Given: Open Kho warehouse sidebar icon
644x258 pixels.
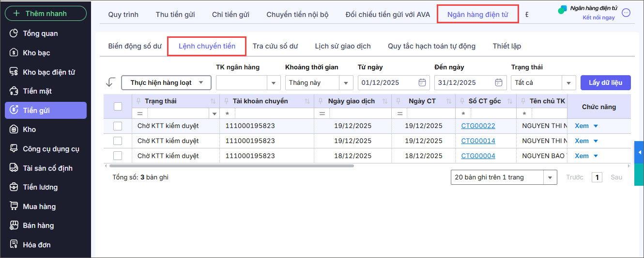Looking at the screenshot, I should tap(14, 129).
